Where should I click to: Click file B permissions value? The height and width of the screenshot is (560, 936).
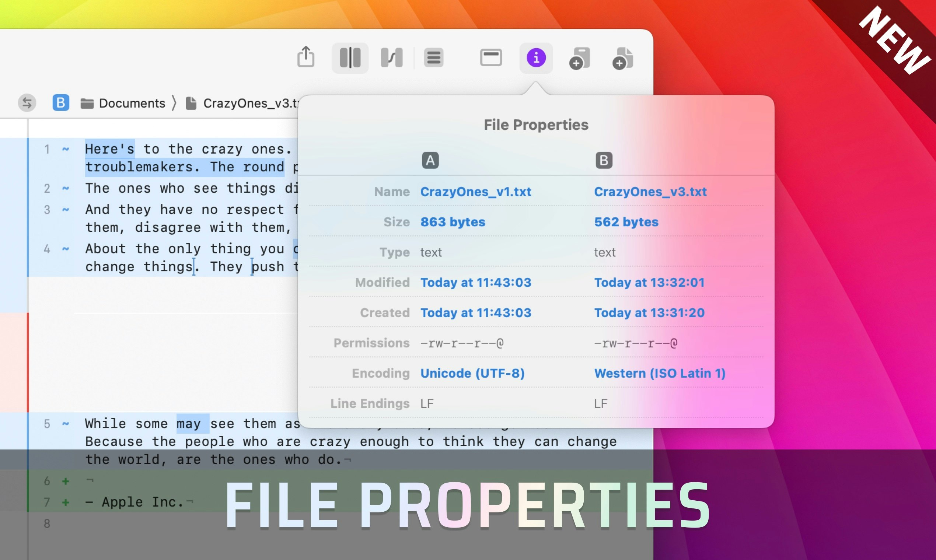(635, 343)
